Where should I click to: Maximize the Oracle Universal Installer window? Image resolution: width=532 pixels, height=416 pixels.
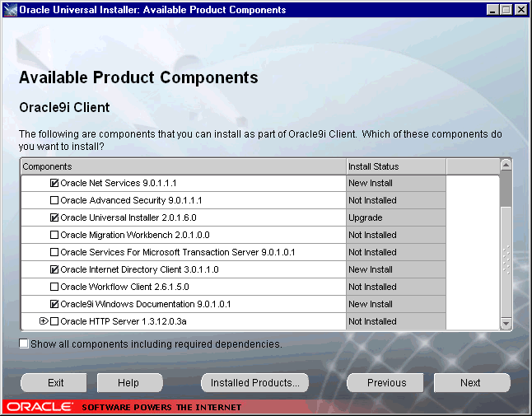tap(506, 10)
